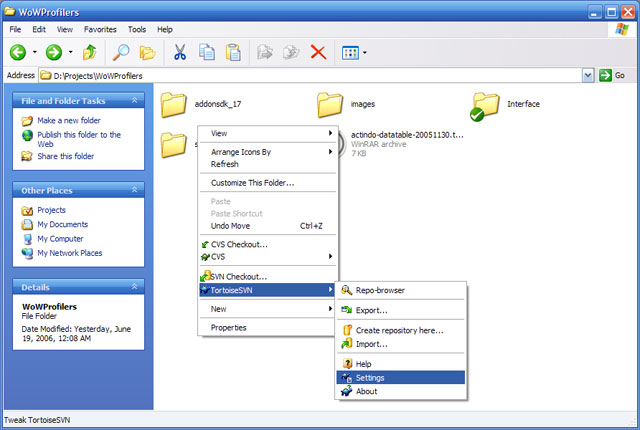Click Publish this folder to the Web
The width and height of the screenshot is (640, 430).
79,139
